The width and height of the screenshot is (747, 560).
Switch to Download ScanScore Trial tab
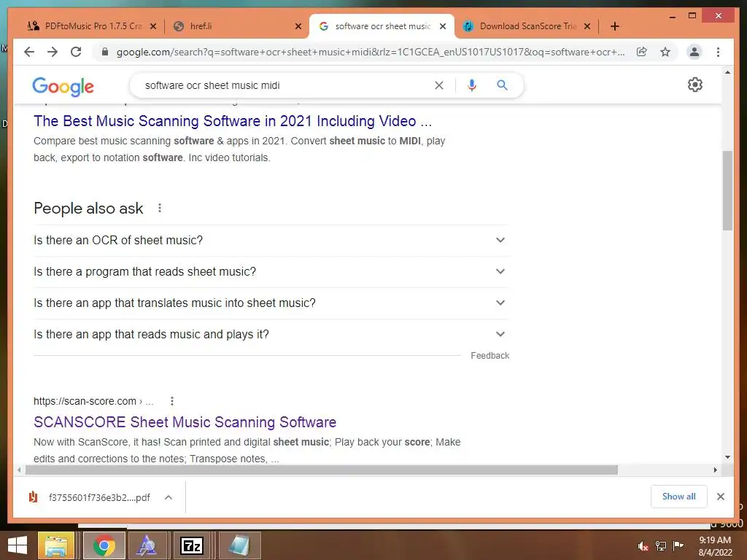tap(528, 26)
